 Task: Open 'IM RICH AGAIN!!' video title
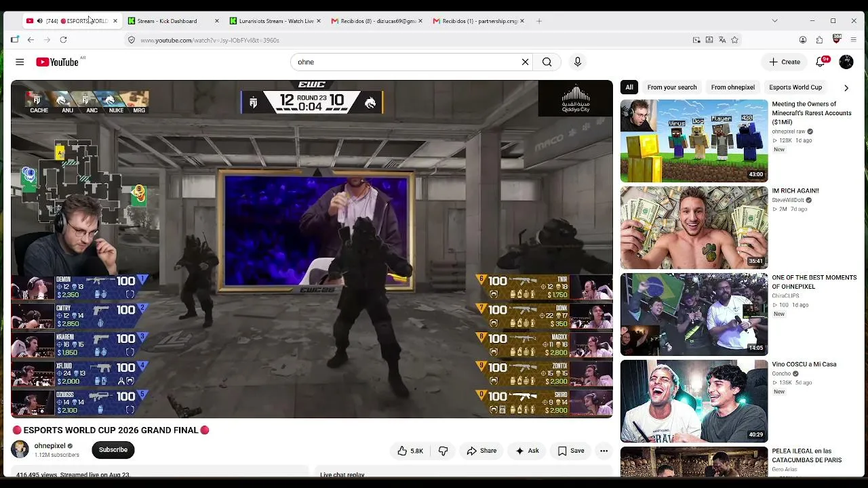[x=795, y=191]
